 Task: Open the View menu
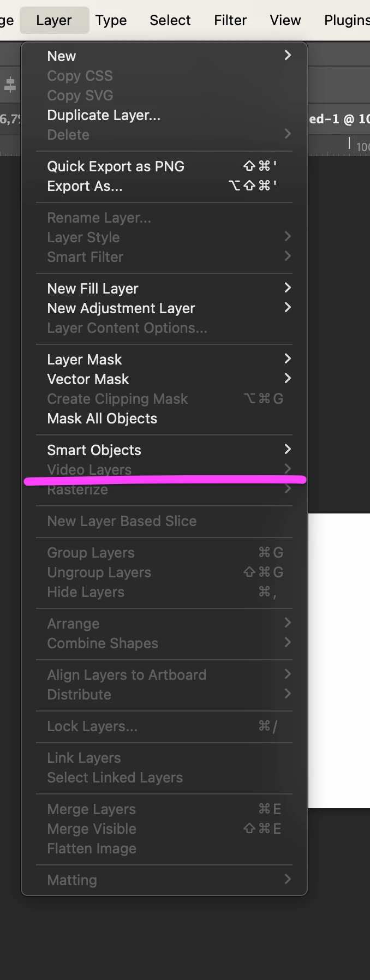point(285,20)
